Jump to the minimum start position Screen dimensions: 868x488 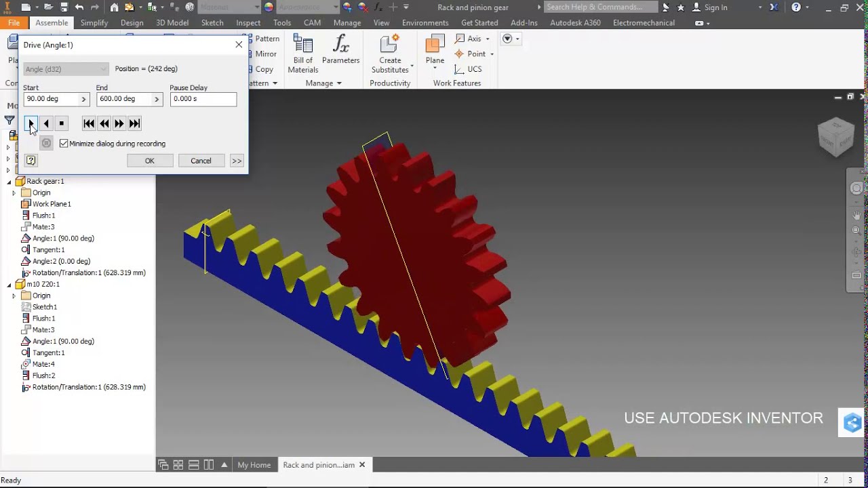[89, 123]
